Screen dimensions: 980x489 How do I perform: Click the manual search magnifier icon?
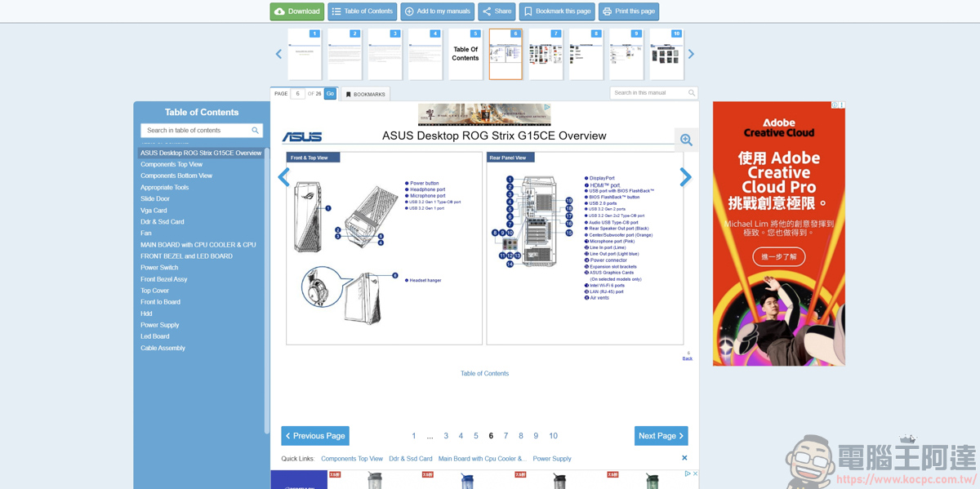(x=692, y=93)
